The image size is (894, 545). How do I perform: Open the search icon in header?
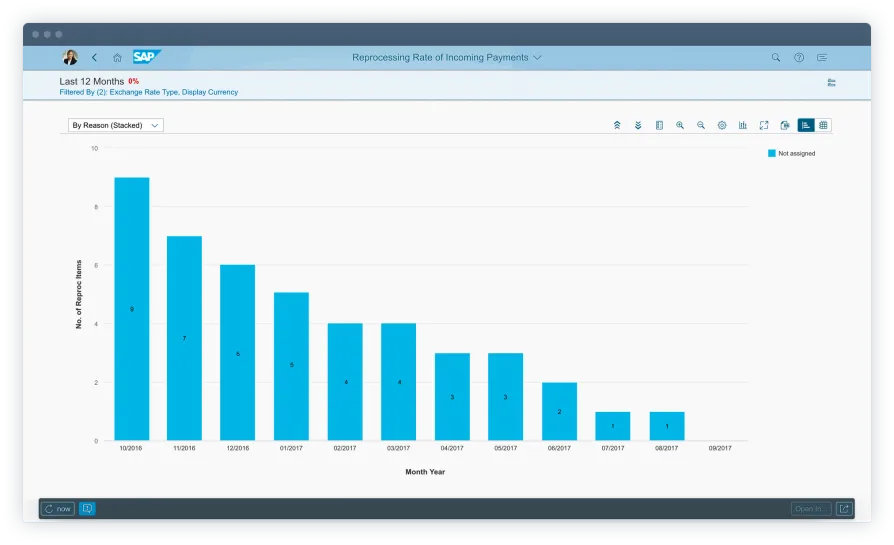(776, 58)
